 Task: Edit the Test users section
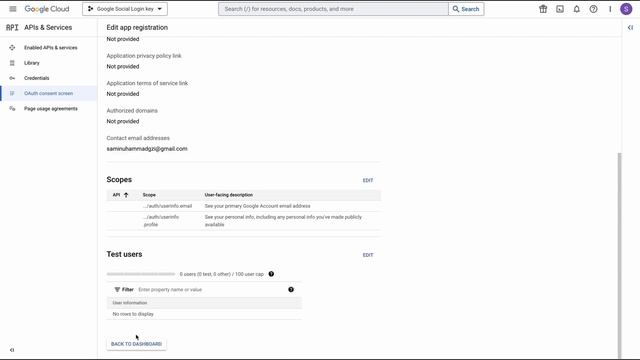pos(368,255)
